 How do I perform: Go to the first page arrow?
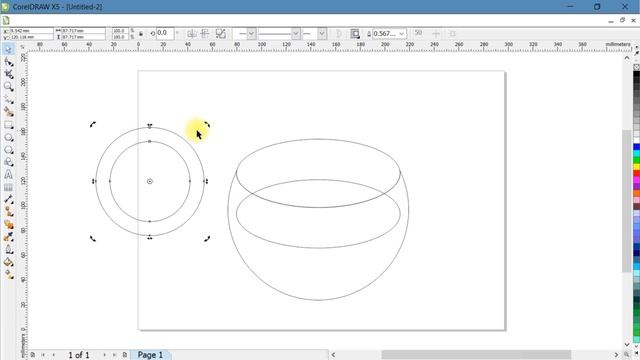tap(43, 355)
